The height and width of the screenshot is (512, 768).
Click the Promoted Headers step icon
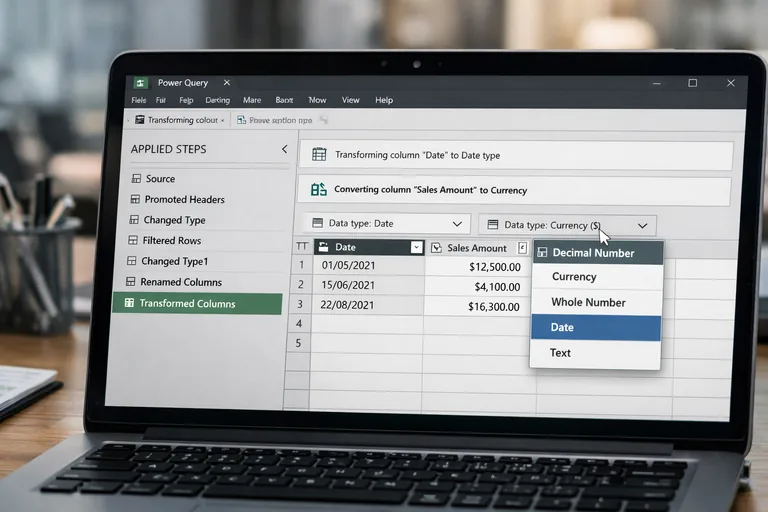135,199
